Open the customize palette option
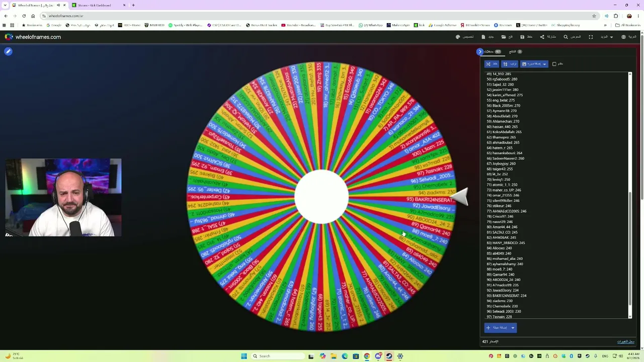 tap(464, 37)
